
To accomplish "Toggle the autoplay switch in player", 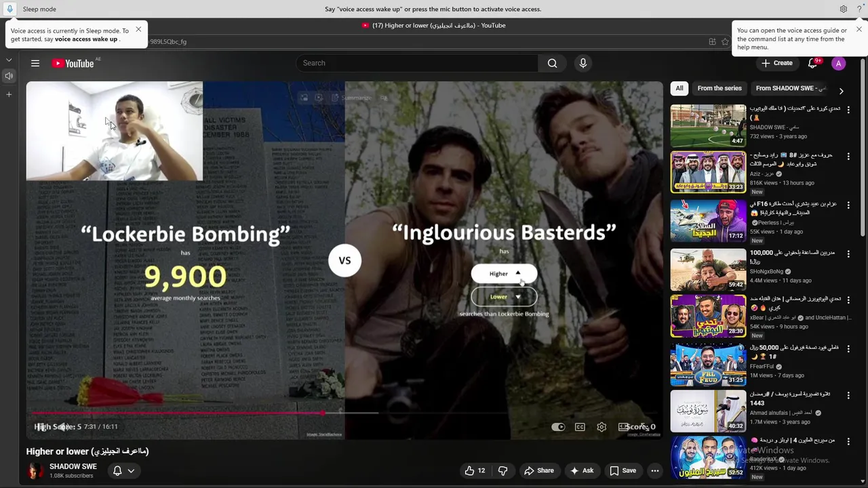I will tap(558, 427).
